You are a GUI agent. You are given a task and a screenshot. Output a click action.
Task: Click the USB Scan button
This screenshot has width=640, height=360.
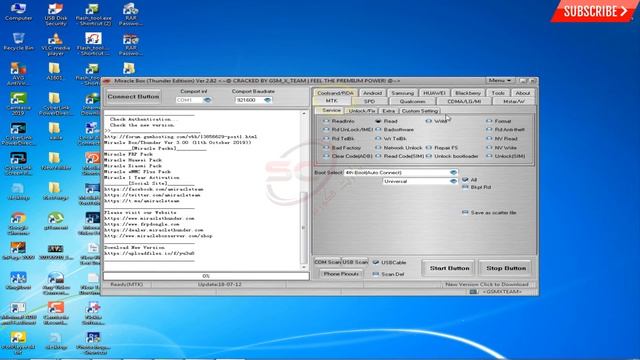coord(355,262)
